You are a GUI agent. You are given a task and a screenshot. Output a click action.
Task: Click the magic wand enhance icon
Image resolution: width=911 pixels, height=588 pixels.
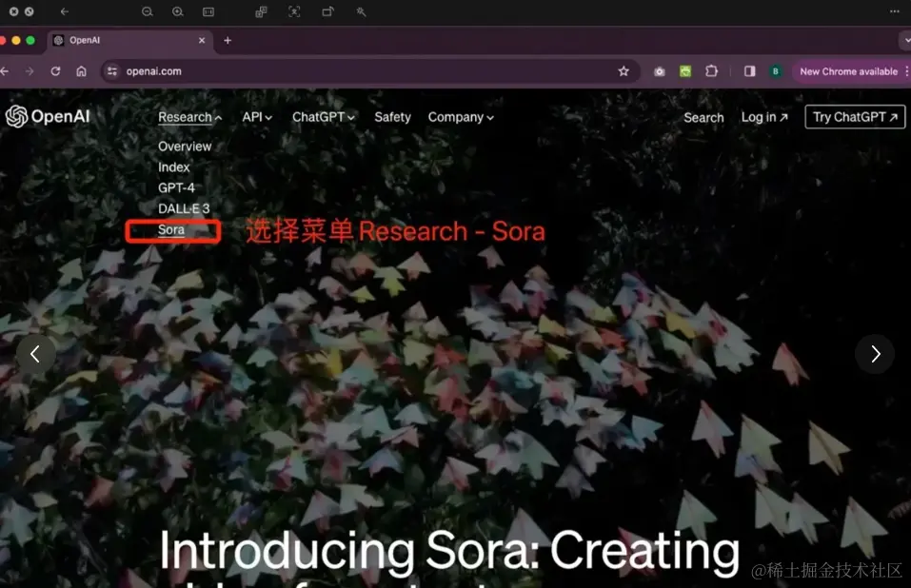[361, 11]
